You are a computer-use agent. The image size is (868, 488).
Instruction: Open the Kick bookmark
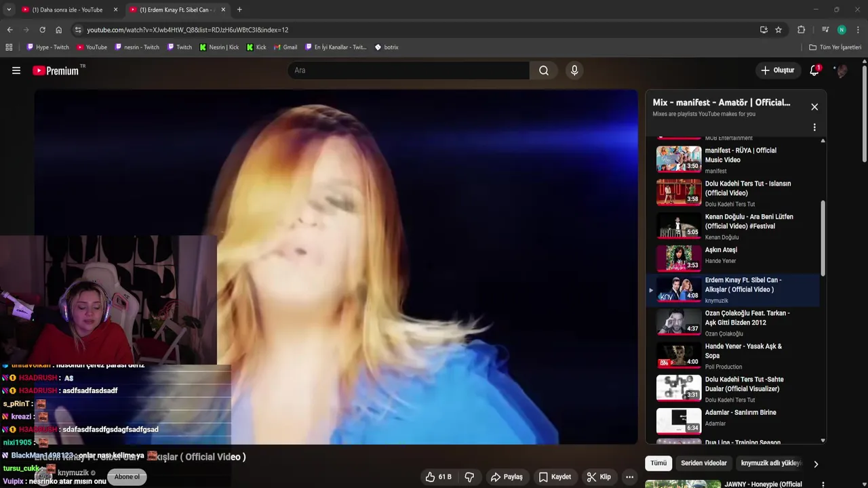256,47
